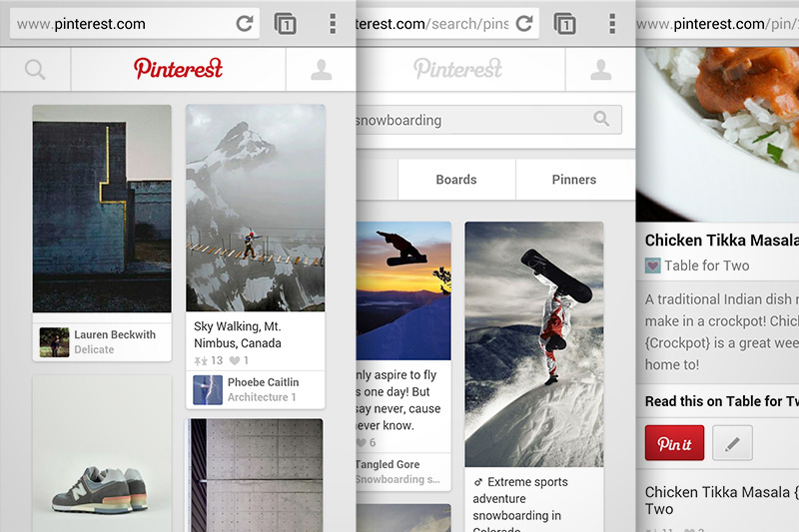
Task: Open the New Balance sneaker pin image
Action: (x=102, y=453)
